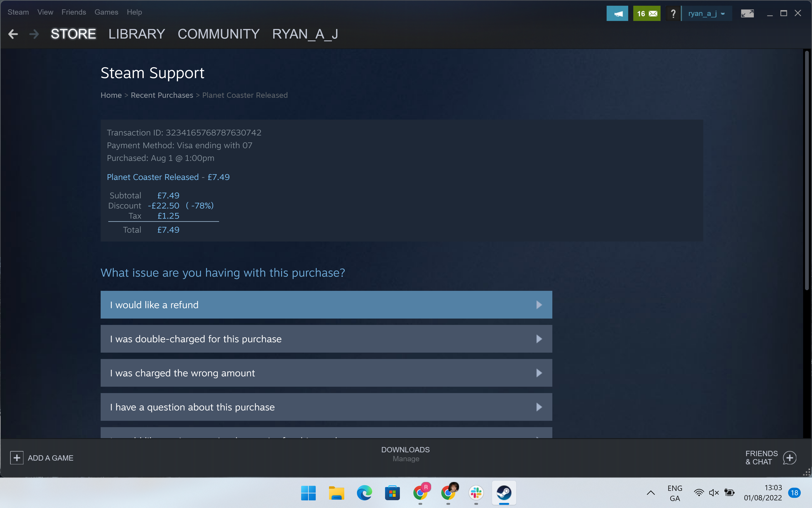Click the battery status icon

(x=729, y=493)
